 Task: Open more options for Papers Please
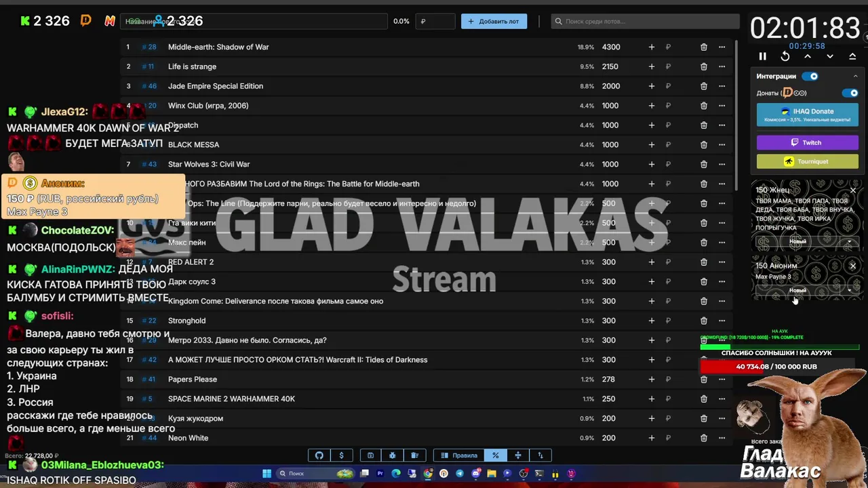[722, 379]
